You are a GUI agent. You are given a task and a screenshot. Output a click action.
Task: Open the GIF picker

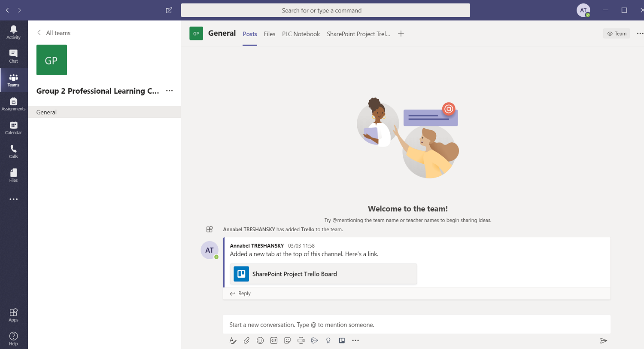[x=274, y=340]
